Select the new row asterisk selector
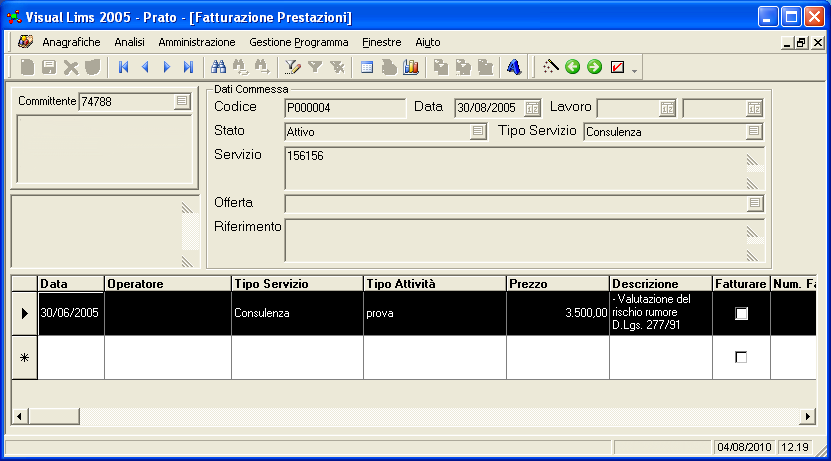This screenshot has width=831, height=461. point(24,358)
